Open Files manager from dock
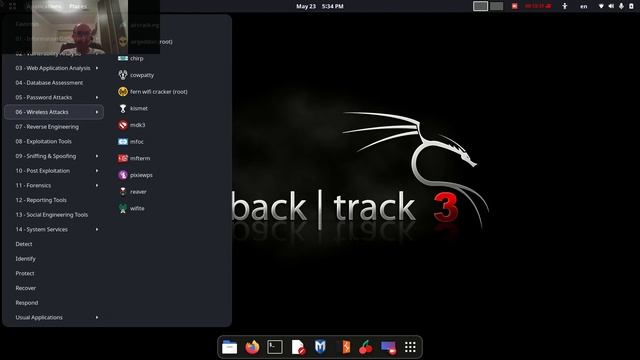Viewport: 640px width, 360px height. (x=229, y=347)
